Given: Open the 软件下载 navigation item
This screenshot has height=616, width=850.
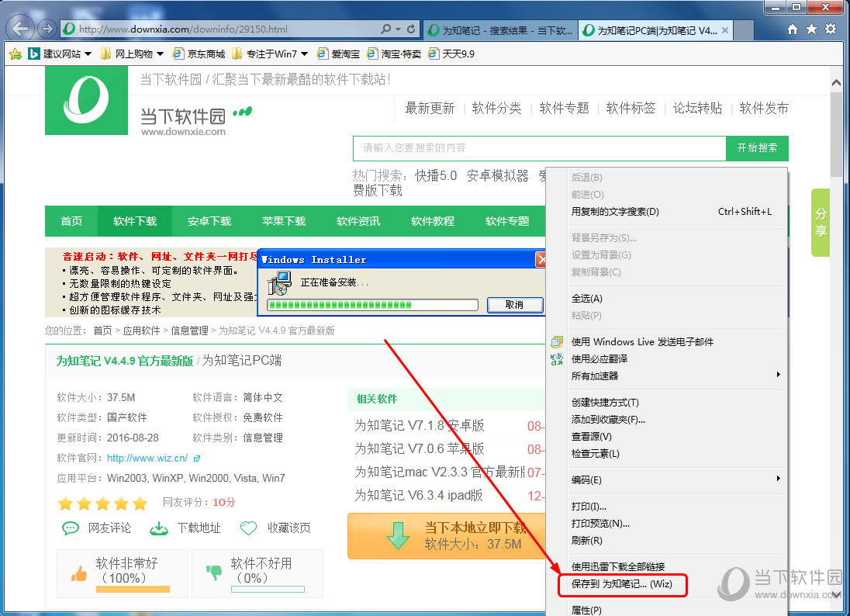Looking at the screenshot, I should 135,221.
